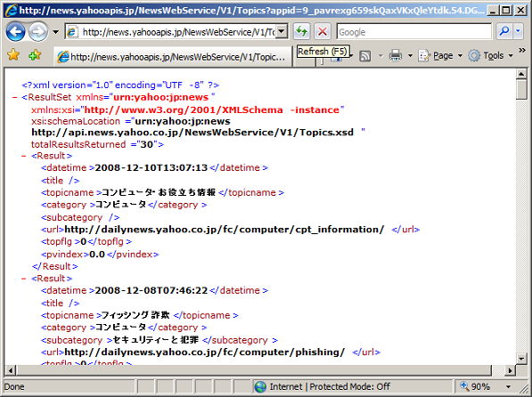Click the horizontal scrollbar left arrow
The image size is (532, 397).
point(11,370)
